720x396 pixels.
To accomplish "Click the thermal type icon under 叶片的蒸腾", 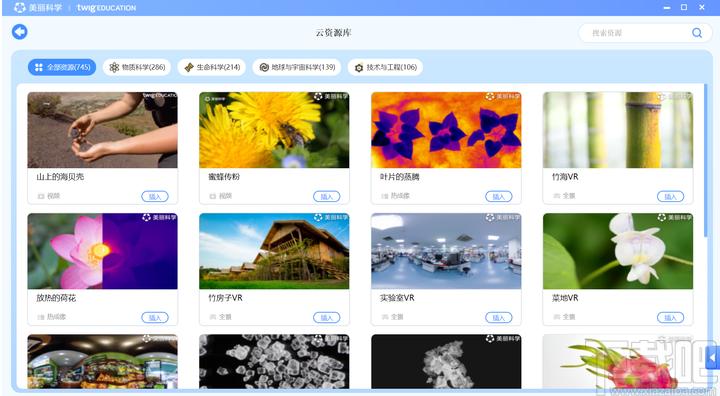I will (x=384, y=196).
